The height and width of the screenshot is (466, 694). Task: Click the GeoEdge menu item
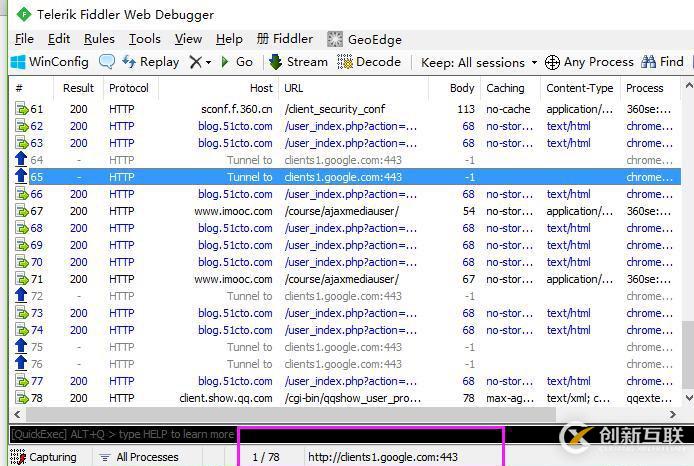pyautogui.click(x=364, y=40)
